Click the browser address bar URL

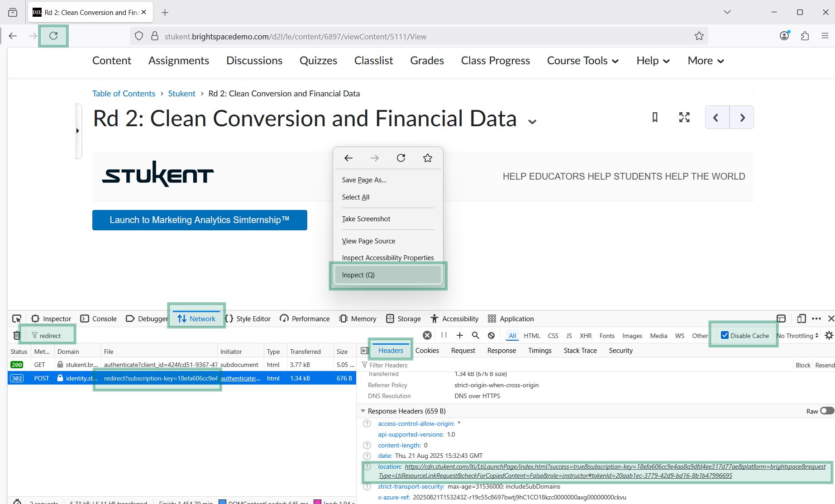click(x=419, y=36)
